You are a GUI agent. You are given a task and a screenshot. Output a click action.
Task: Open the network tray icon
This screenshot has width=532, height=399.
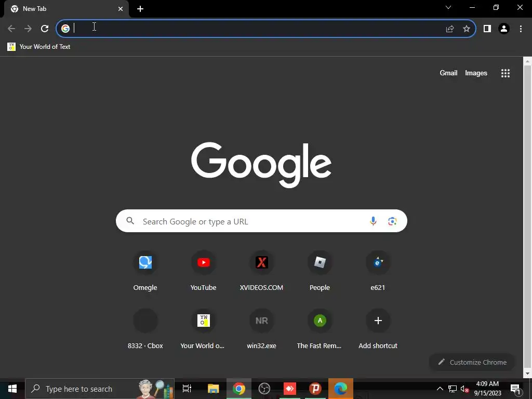coord(453,389)
